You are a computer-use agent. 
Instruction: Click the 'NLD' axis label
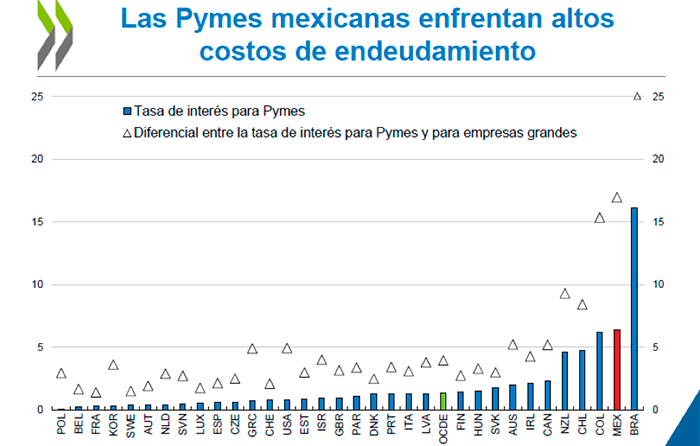click(x=166, y=424)
